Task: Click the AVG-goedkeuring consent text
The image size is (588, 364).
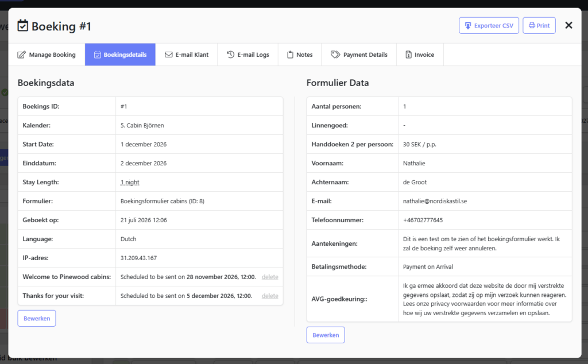Action: click(485, 299)
